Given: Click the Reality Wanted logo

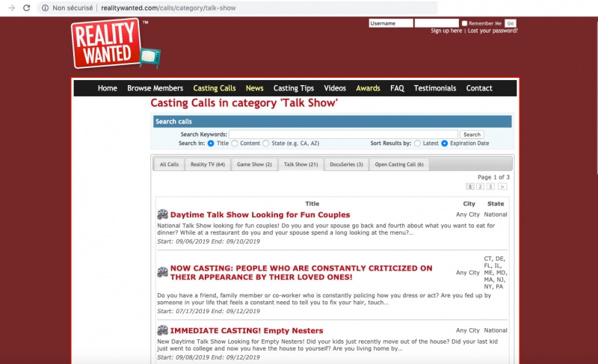Looking at the screenshot, I should click(x=114, y=43).
